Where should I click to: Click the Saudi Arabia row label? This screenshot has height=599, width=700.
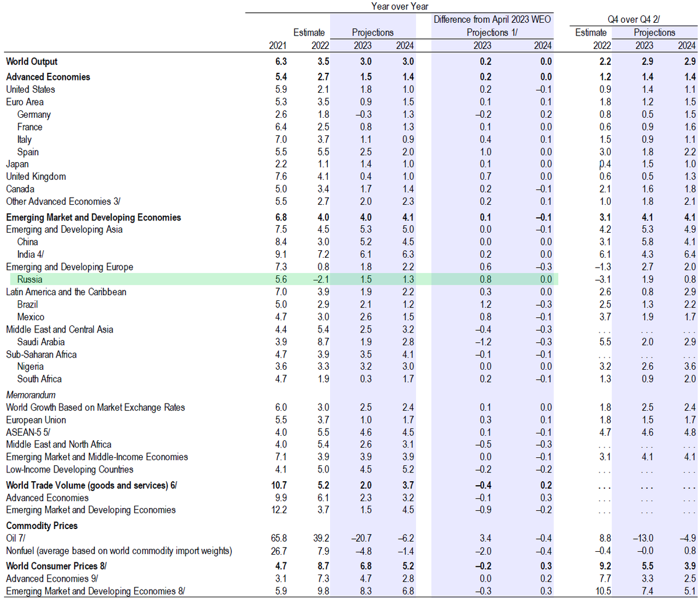click(x=41, y=342)
